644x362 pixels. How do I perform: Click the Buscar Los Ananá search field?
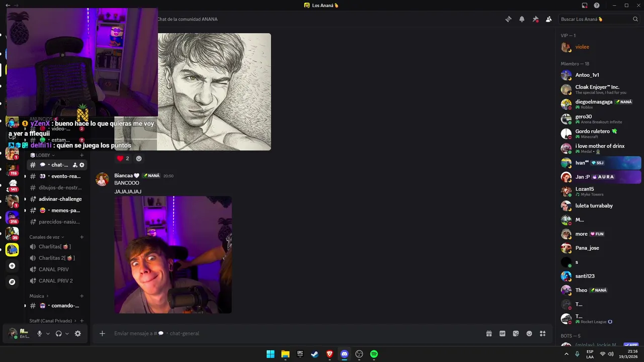[599, 19]
